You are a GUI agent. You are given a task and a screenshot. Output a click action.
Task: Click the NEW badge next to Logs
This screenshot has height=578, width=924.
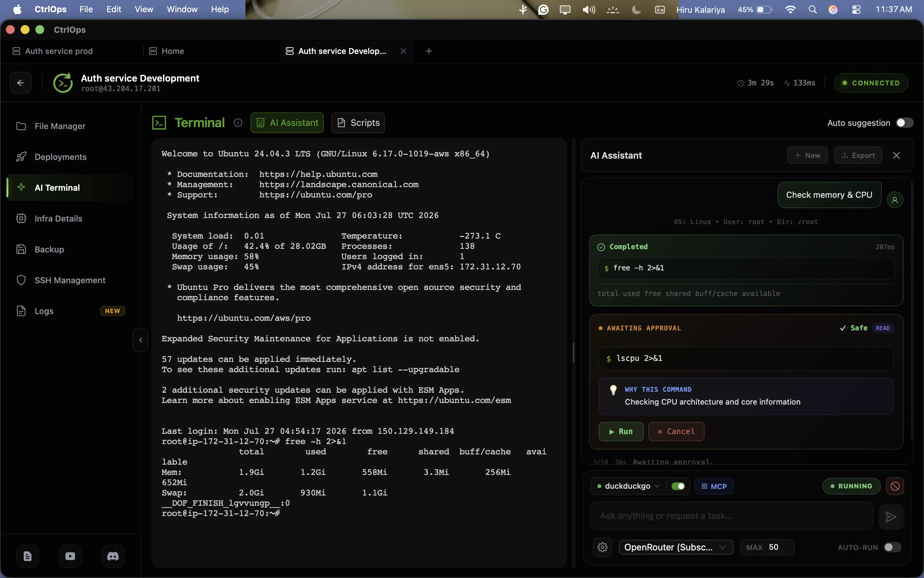(113, 311)
